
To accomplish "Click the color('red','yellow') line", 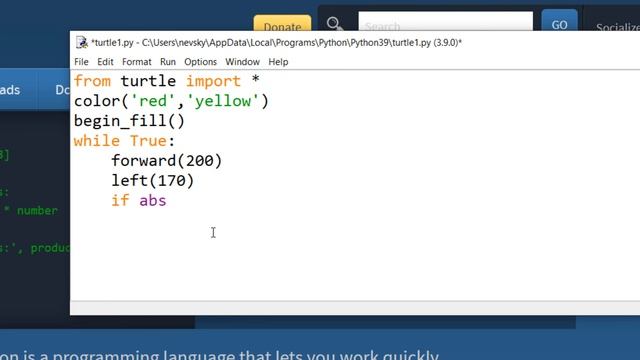I will (171, 101).
